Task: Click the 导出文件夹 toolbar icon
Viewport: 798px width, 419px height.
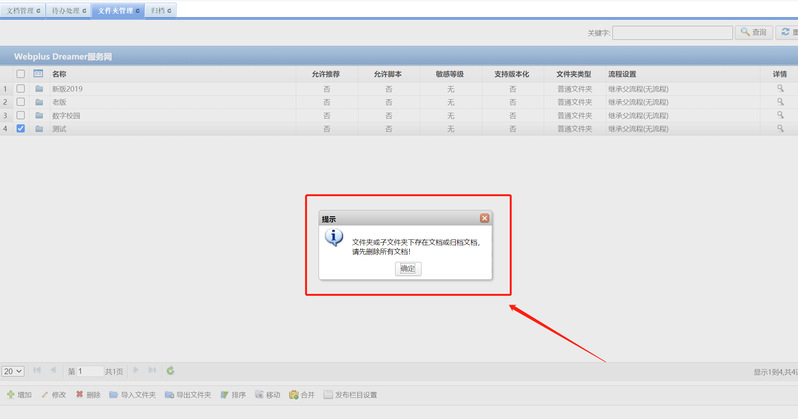Action: coord(170,395)
